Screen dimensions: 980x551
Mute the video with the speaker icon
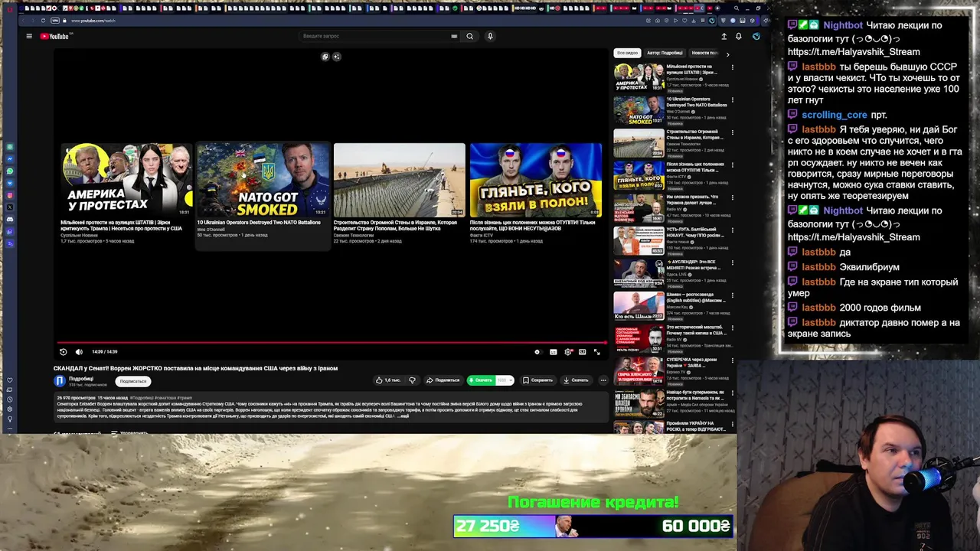pyautogui.click(x=79, y=352)
